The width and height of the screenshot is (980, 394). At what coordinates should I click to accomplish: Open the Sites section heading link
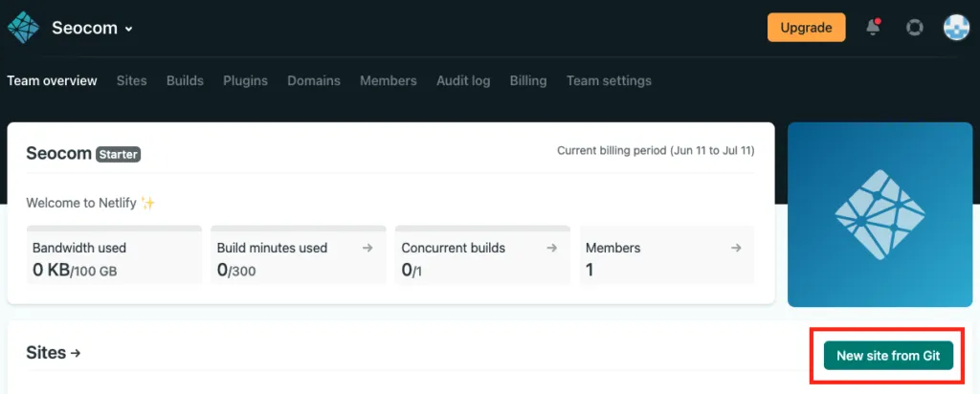(x=54, y=353)
